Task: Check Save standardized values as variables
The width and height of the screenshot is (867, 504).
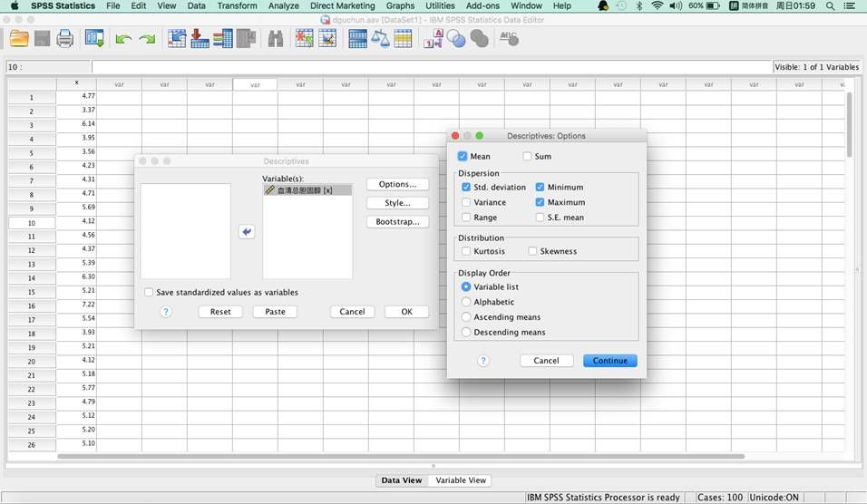Action: 149,293
